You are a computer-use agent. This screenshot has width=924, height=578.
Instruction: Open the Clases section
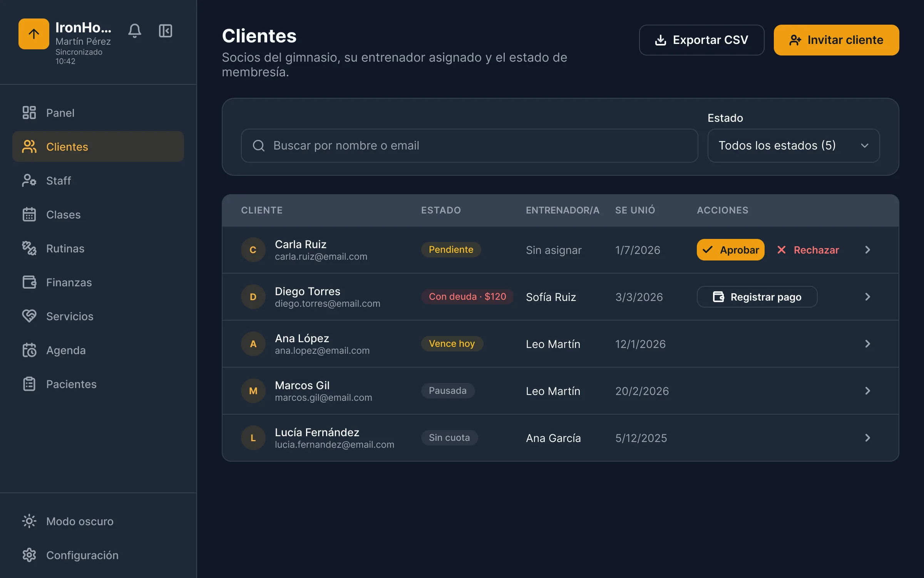98,214
